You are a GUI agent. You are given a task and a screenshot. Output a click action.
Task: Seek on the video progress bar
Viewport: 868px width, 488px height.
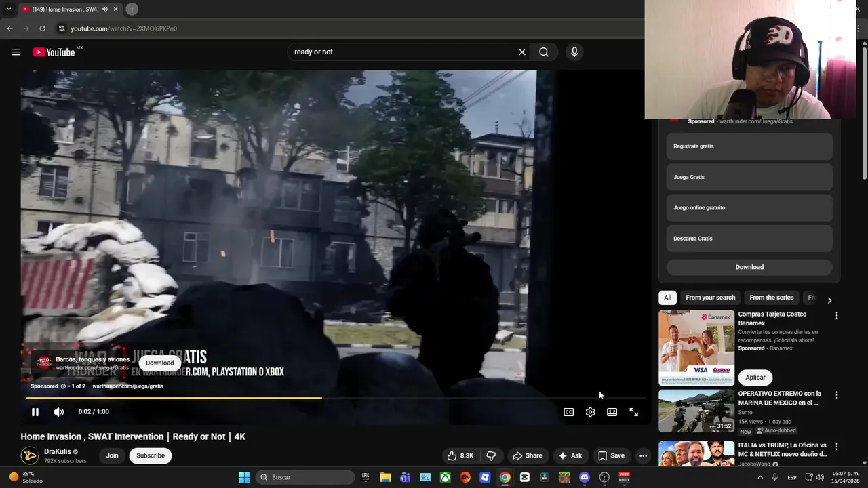pyautogui.click(x=335, y=398)
